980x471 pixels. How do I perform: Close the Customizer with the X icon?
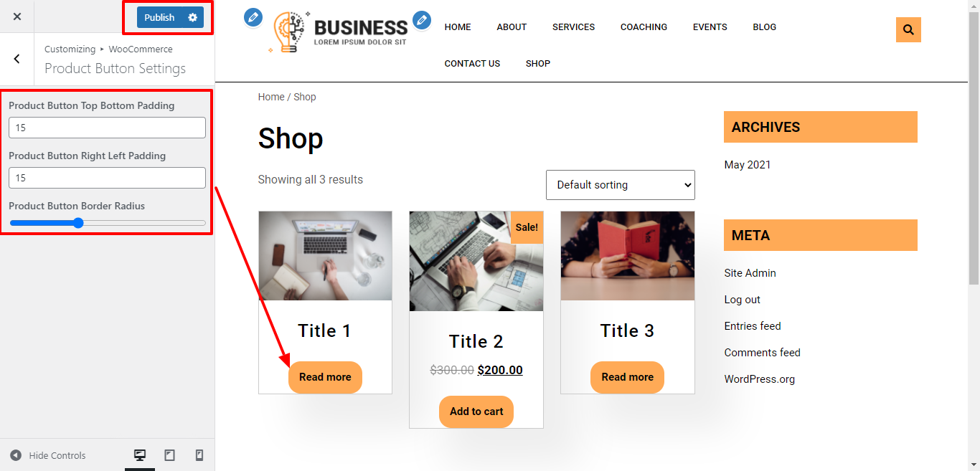(17, 16)
